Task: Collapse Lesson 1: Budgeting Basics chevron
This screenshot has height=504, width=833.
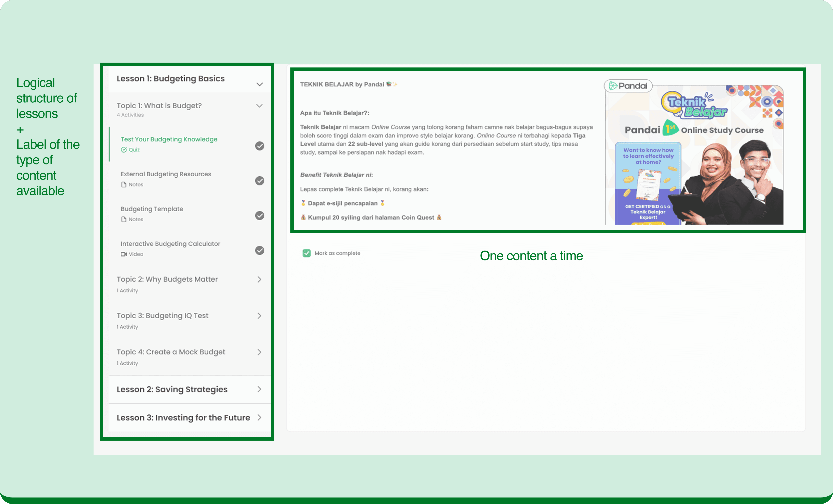Action: click(x=259, y=84)
